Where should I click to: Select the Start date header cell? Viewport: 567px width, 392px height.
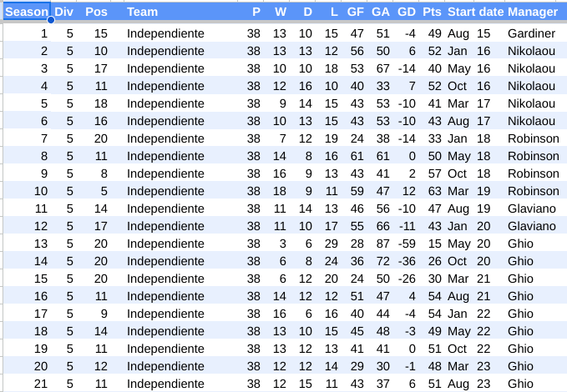tap(475, 12)
